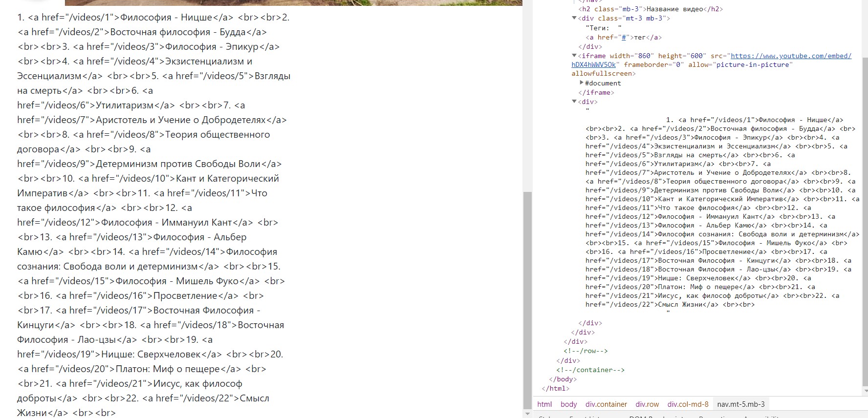Click the web page vertical scrollbar thumb
The height and width of the screenshot is (418, 868).
pos(527,300)
